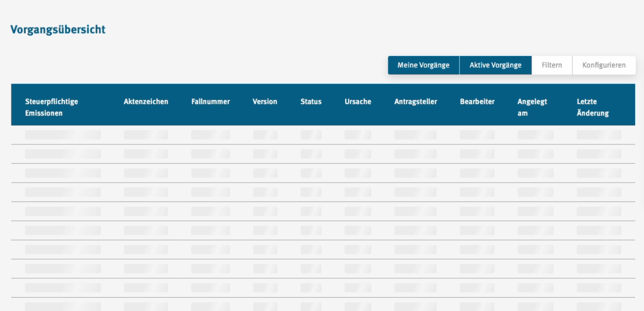Click first row's Aktenzeichen placeholder cell
The image size is (644, 311).
(x=146, y=135)
